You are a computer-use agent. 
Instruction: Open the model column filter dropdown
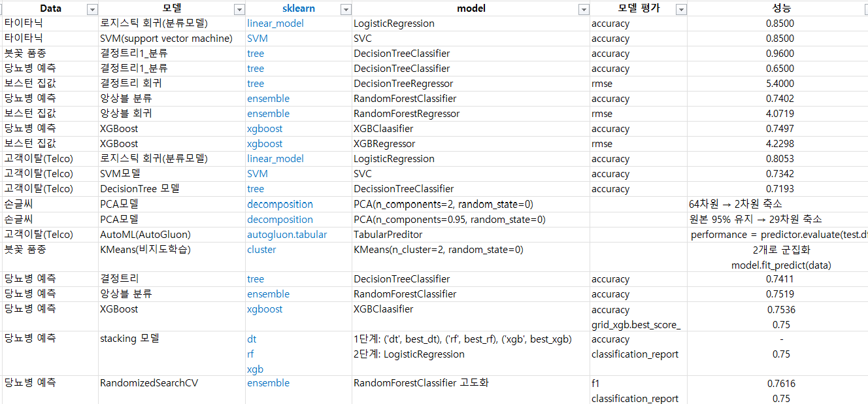(584, 9)
